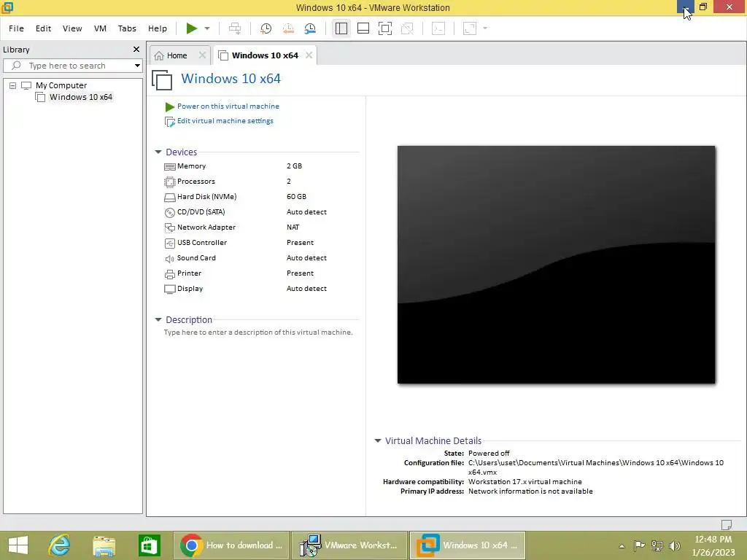Click the Sound Card device icon

[x=169, y=259]
